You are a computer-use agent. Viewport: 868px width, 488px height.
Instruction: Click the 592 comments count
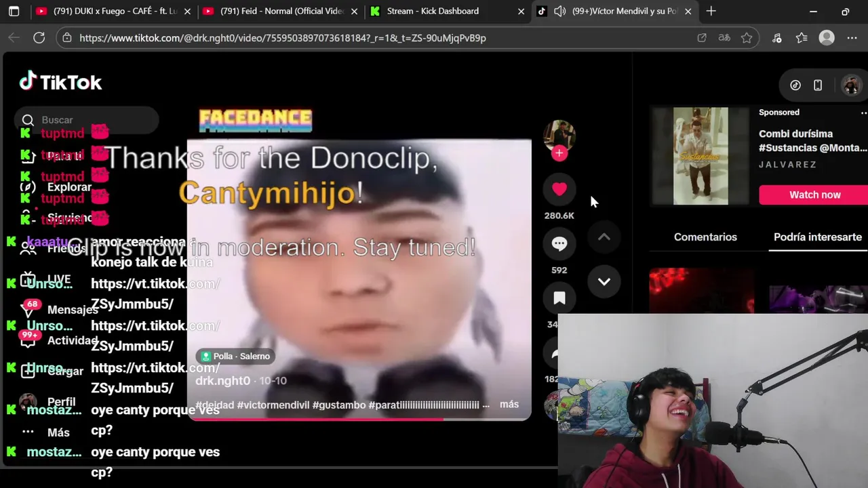click(559, 270)
